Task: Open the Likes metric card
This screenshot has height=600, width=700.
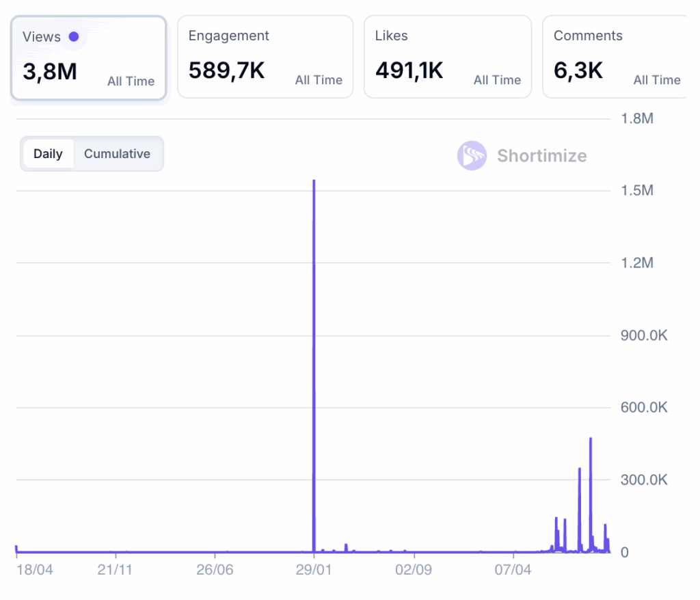Action: pos(447,57)
